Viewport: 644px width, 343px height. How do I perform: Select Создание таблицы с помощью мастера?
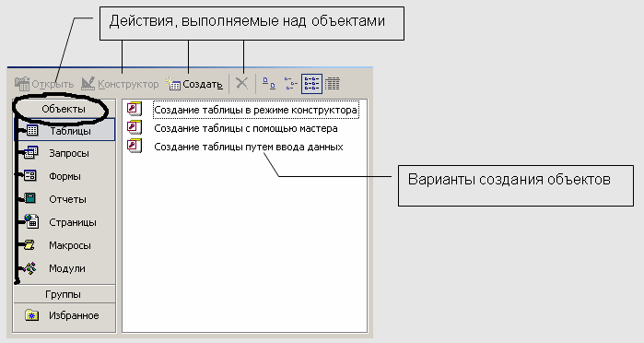pyautogui.click(x=246, y=128)
